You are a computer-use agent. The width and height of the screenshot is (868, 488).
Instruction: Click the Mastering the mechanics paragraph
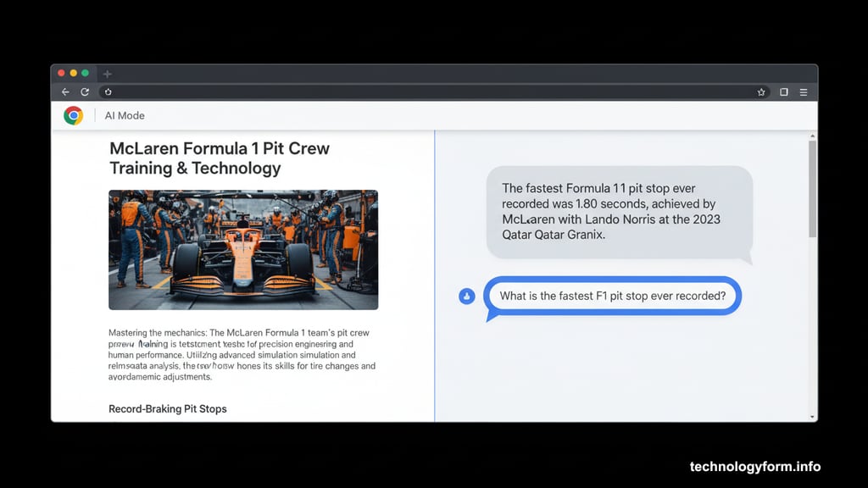tap(242, 355)
